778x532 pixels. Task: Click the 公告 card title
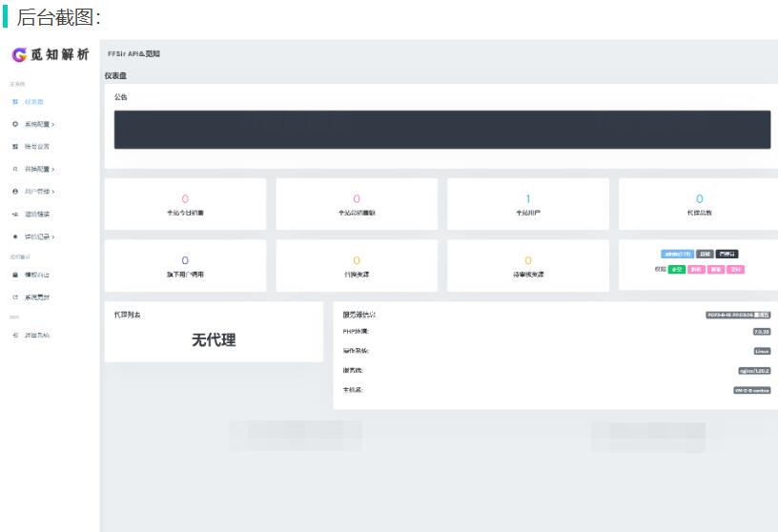(120, 97)
